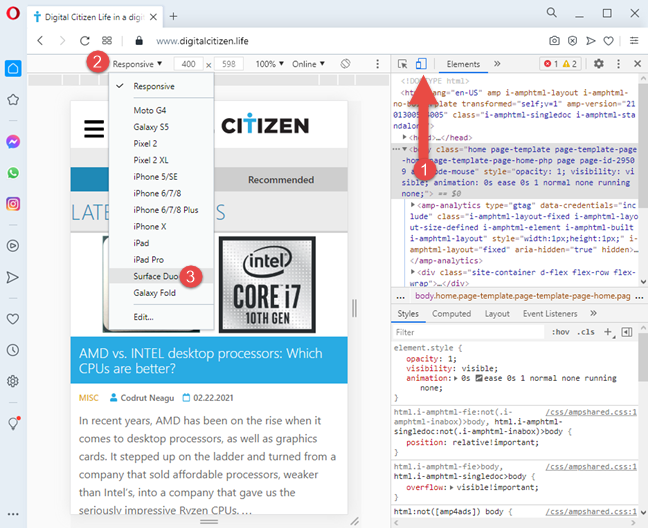Screen dimensions: 648x528
Task: Open the AMD vs. INTEL article link
Action: click(200, 360)
